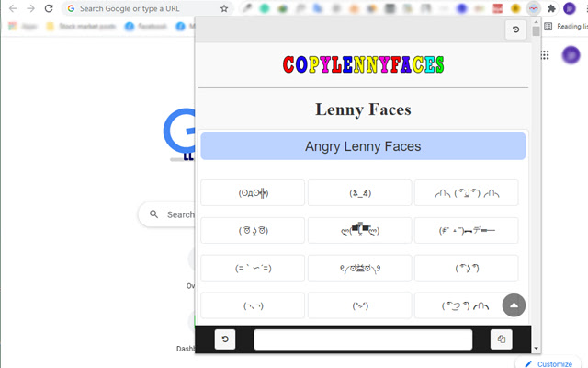Copy the small (`~´) face in the bottom row

[360, 305]
